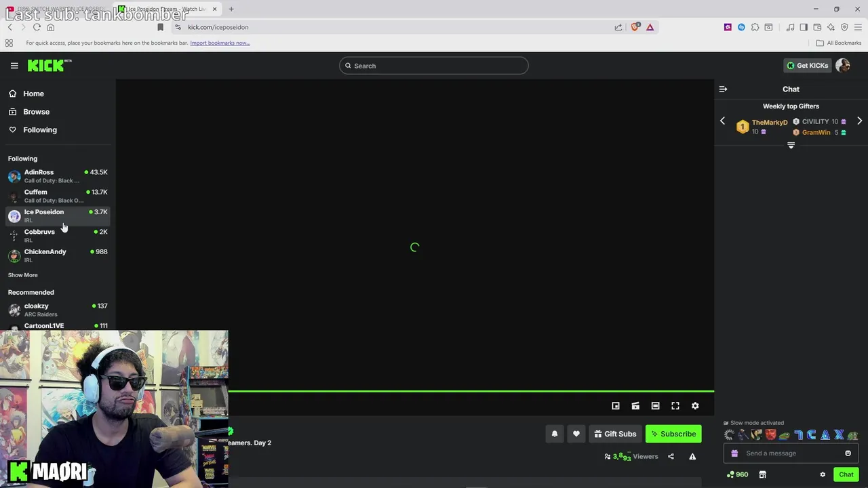Enable mini player mode icon
This screenshot has width=868, height=488.
[x=616, y=406]
